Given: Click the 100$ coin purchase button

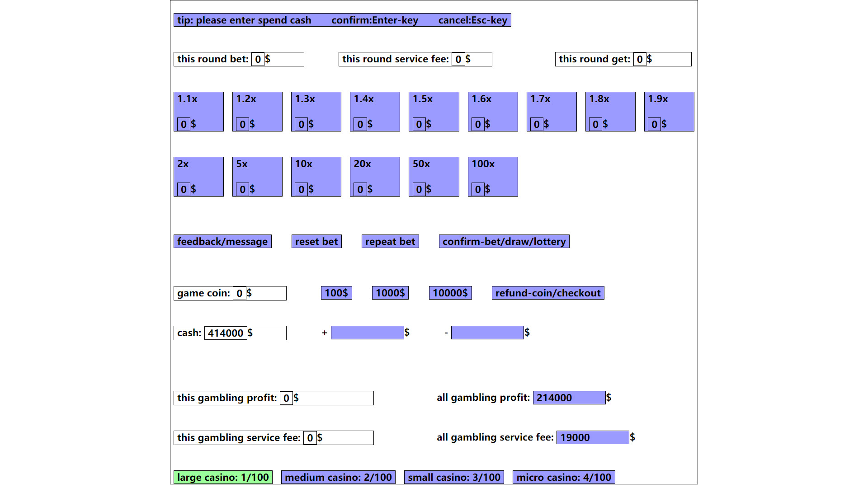Looking at the screenshot, I should (x=336, y=292).
